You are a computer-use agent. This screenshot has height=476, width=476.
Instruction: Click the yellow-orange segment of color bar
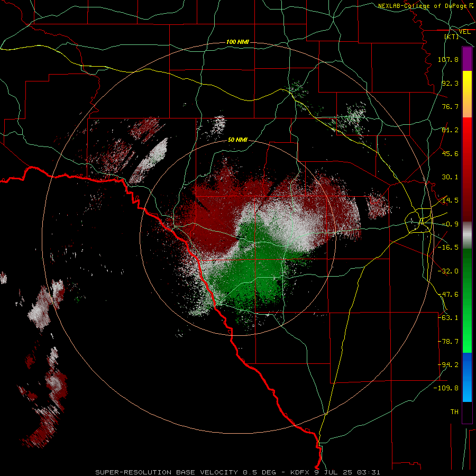tap(467, 94)
